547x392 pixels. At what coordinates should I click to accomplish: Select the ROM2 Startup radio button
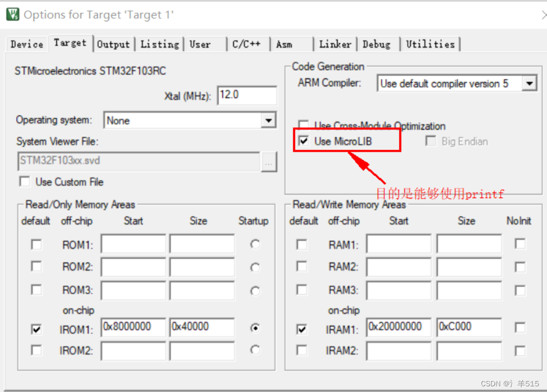coord(255,267)
